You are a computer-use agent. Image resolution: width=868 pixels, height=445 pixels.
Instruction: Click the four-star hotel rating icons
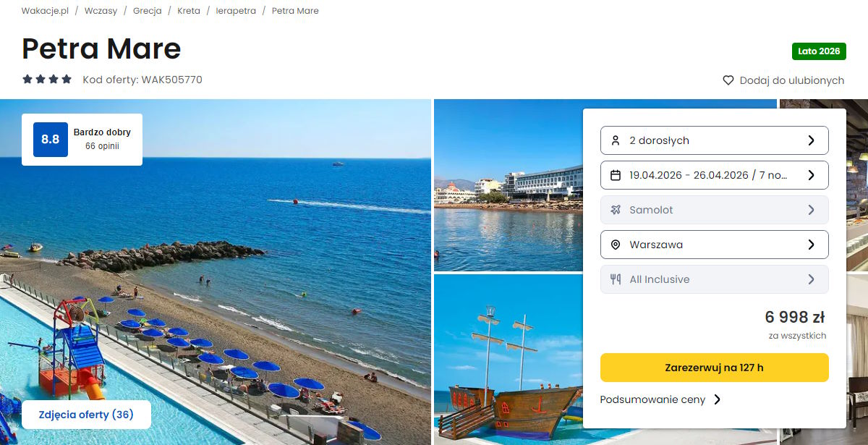pyautogui.click(x=47, y=80)
